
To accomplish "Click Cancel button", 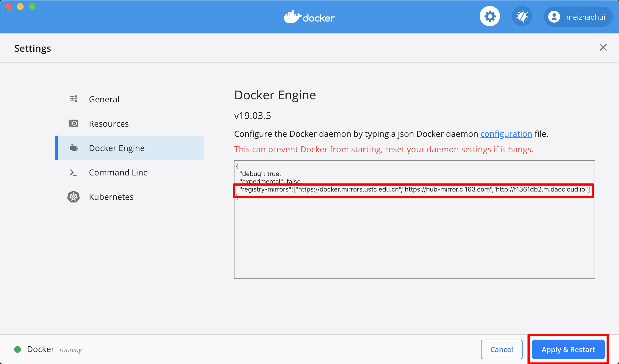I will coord(501,349).
